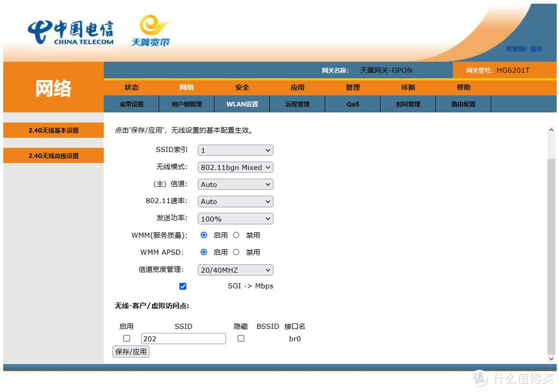This screenshot has height=392, width=559.
Task: Enable the SGI checkbox
Action: pos(183,286)
